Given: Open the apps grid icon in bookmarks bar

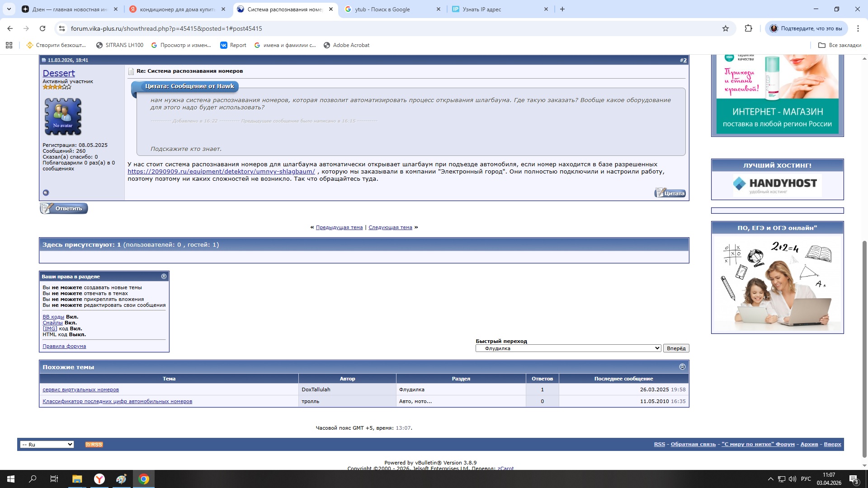Looking at the screenshot, I should [9, 45].
